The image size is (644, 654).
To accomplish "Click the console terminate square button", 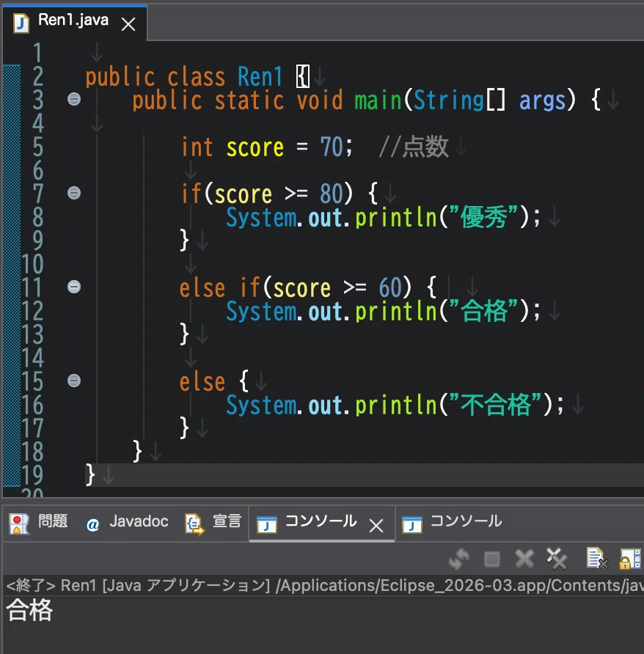I will click(x=492, y=559).
